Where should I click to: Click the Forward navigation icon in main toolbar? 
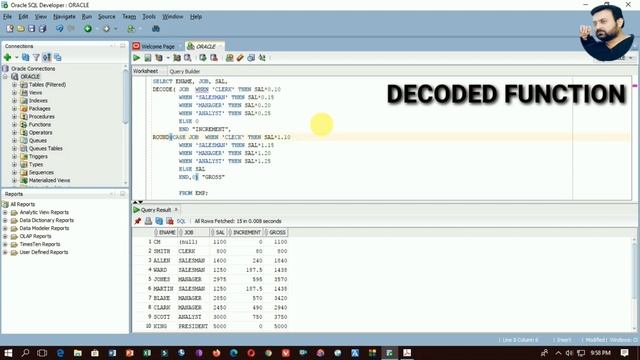tap(107, 29)
